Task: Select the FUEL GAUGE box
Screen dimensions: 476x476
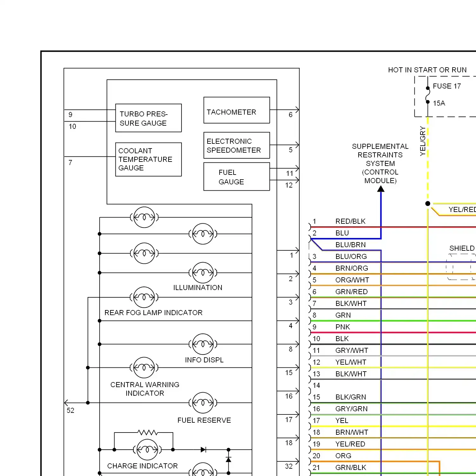Action: pyautogui.click(x=237, y=177)
